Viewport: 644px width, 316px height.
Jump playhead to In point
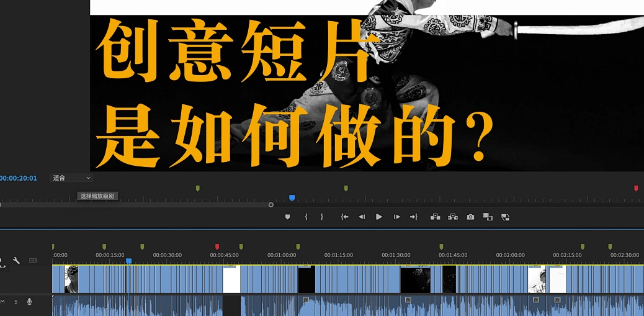[x=344, y=217]
